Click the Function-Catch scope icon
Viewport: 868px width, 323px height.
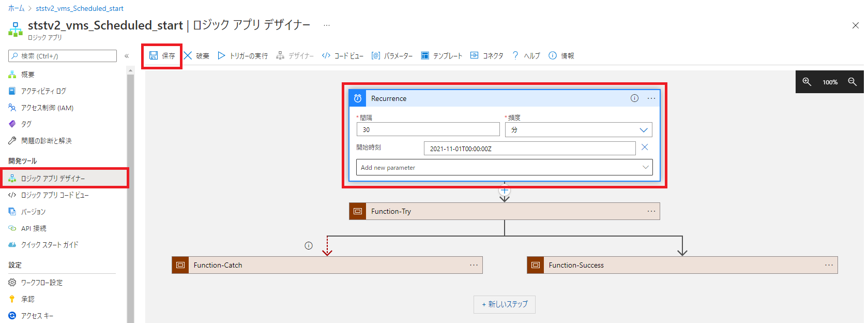pos(180,265)
